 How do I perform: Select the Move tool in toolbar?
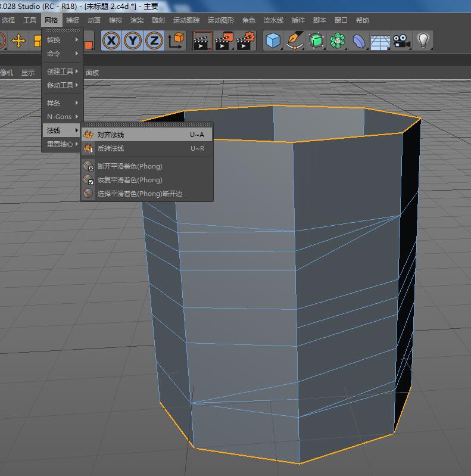point(19,41)
